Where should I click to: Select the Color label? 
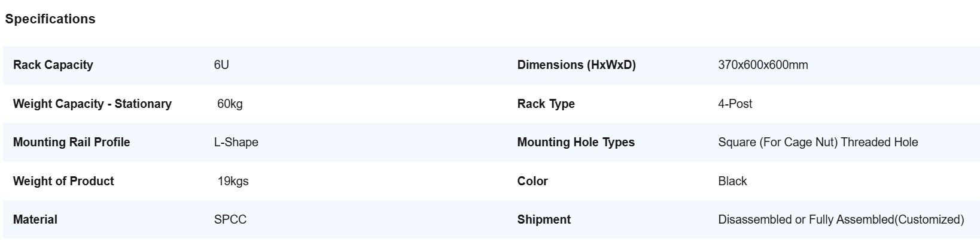click(x=532, y=181)
